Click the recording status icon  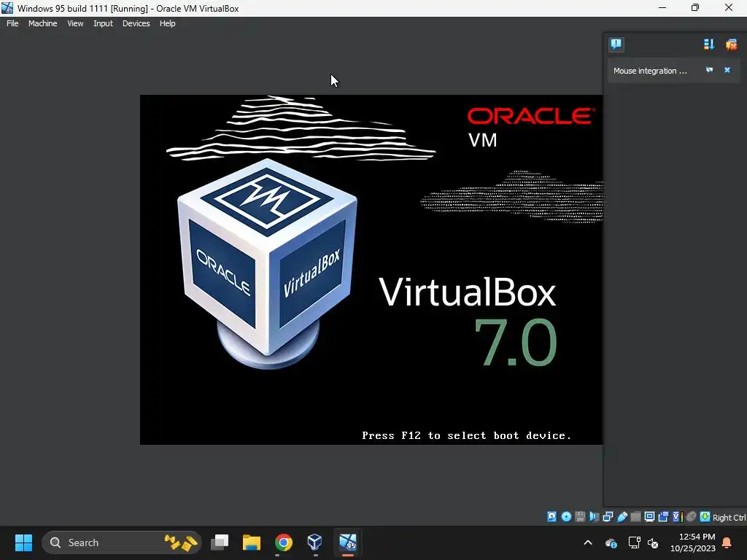coord(663,517)
